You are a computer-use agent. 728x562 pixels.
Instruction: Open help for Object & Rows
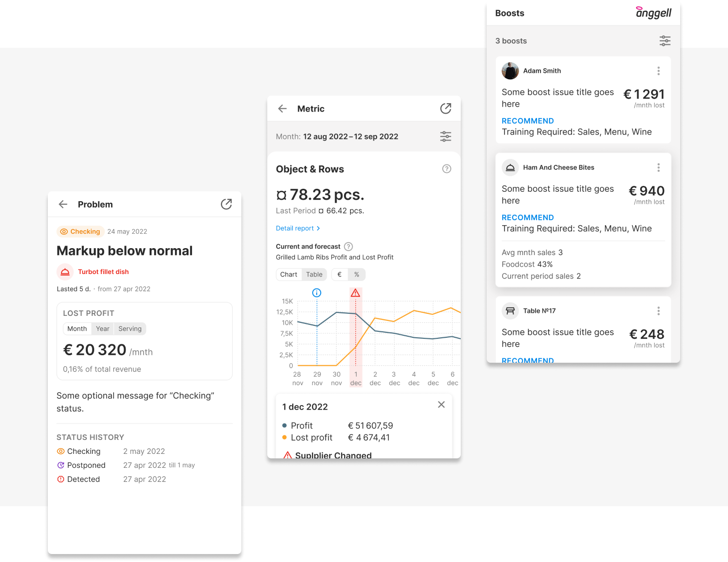[x=447, y=169]
